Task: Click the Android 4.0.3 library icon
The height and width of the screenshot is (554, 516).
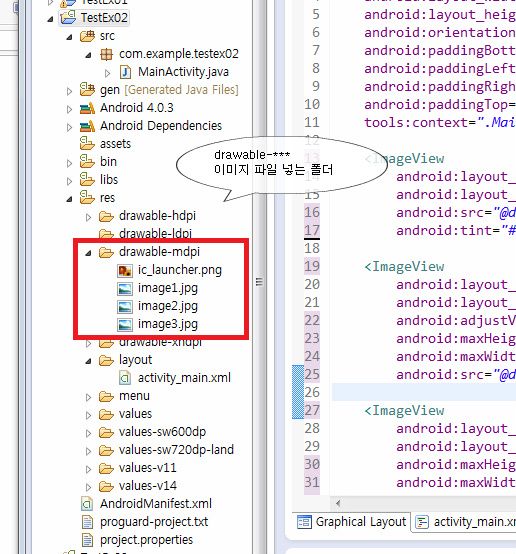Action: click(x=87, y=108)
